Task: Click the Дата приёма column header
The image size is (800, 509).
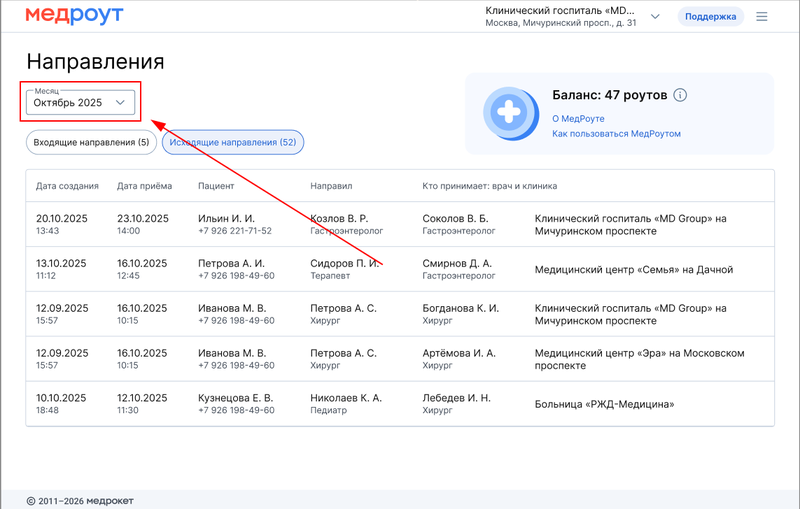Action: 144,186
